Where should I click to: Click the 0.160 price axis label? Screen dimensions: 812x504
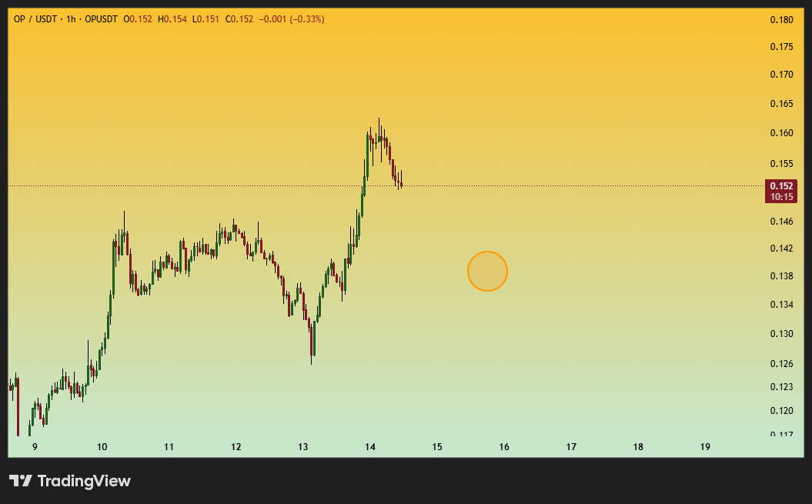781,133
